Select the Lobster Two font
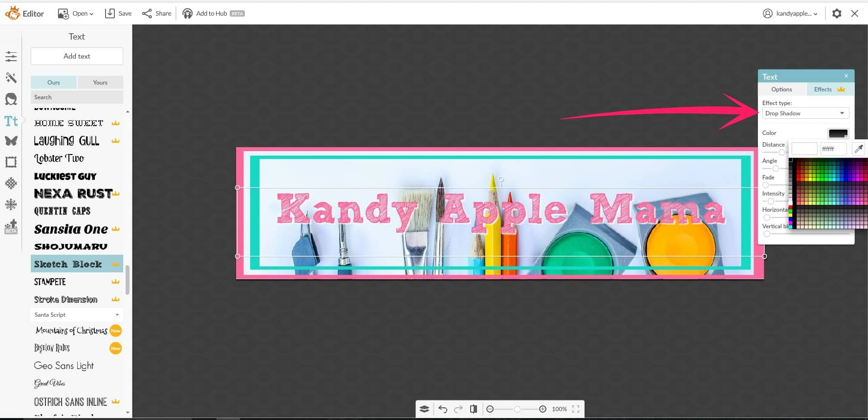This screenshot has width=868, height=420. [77, 158]
